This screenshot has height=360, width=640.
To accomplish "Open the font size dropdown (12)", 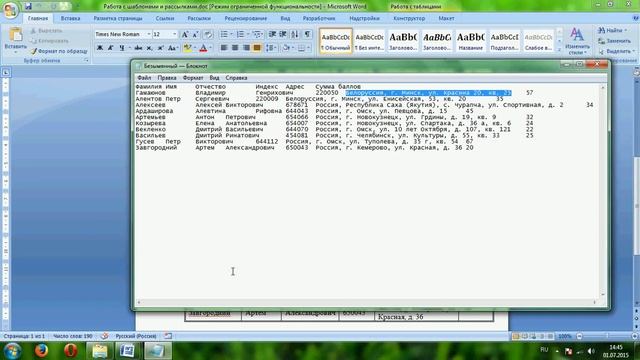I will [175, 34].
